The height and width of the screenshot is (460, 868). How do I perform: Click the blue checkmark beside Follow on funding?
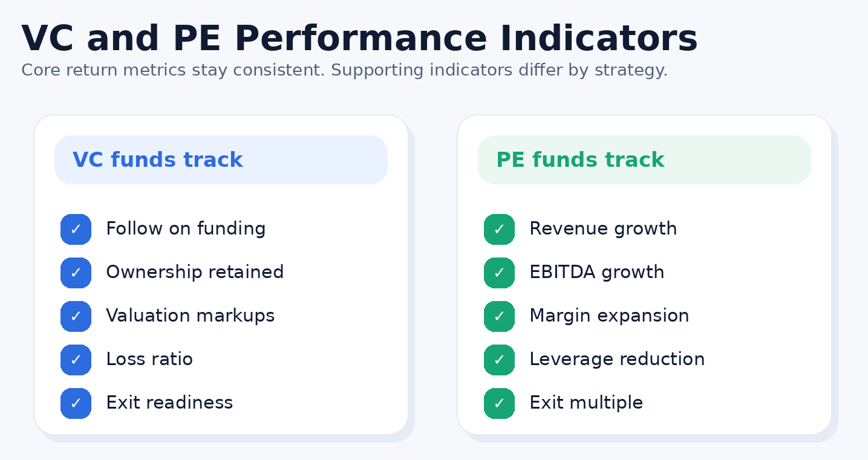tap(76, 229)
